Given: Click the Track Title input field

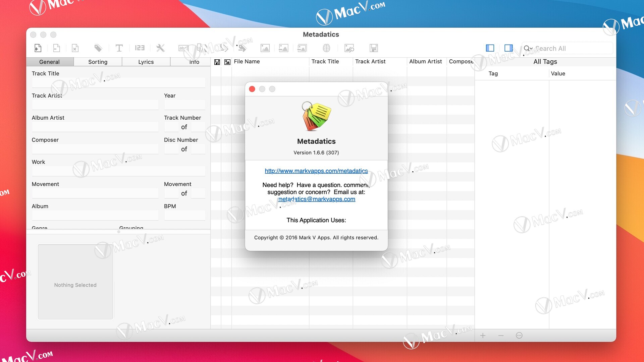Looking at the screenshot, I should [118, 82].
